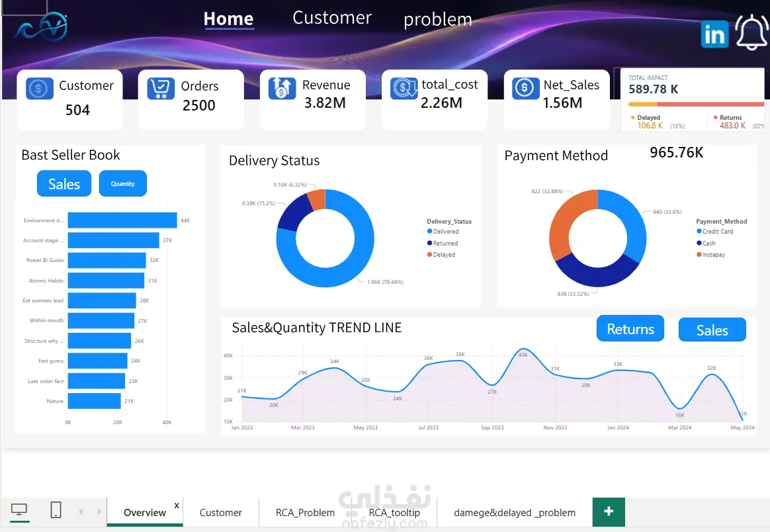770x532 pixels.
Task: Select the Fast guess bar
Action: pos(98,361)
